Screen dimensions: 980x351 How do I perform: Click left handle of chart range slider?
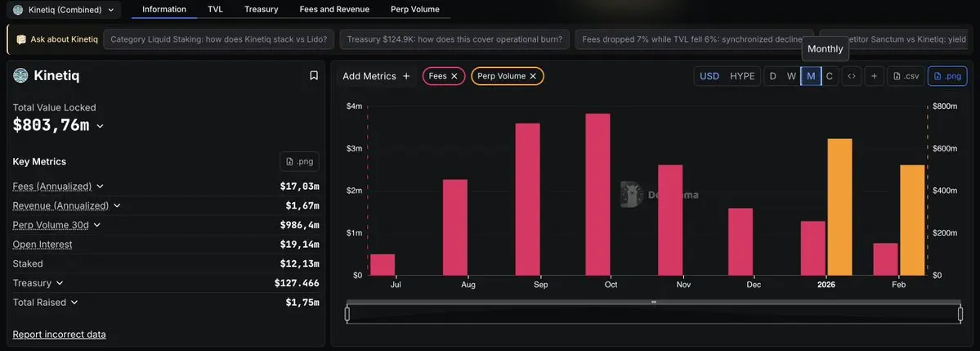[x=347, y=313]
